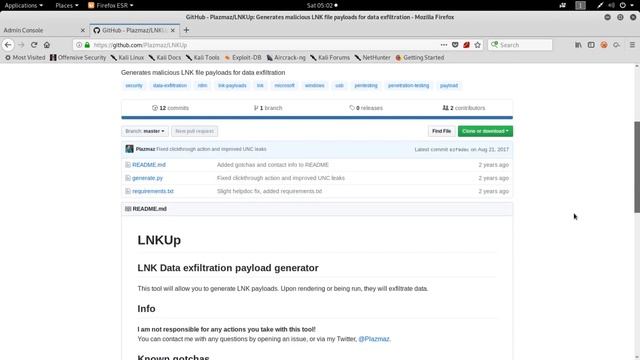
Task: Open page actions three-dots menu
Action: coord(444,45)
